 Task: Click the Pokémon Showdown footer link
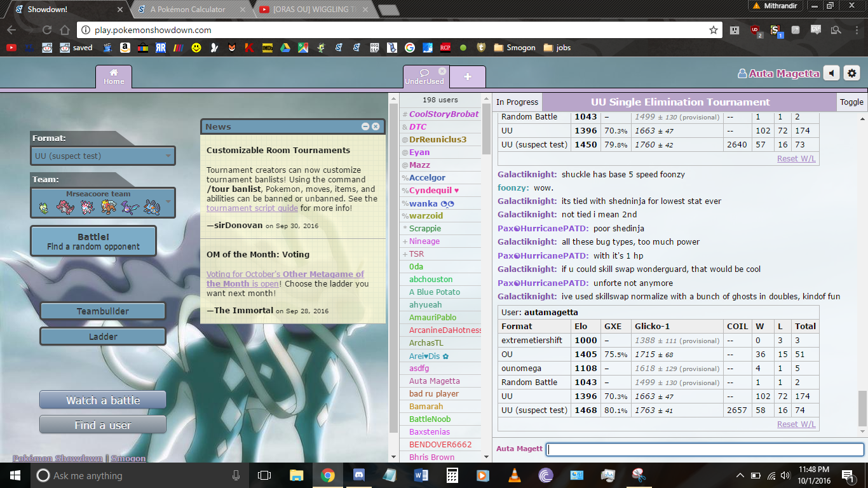(58, 458)
